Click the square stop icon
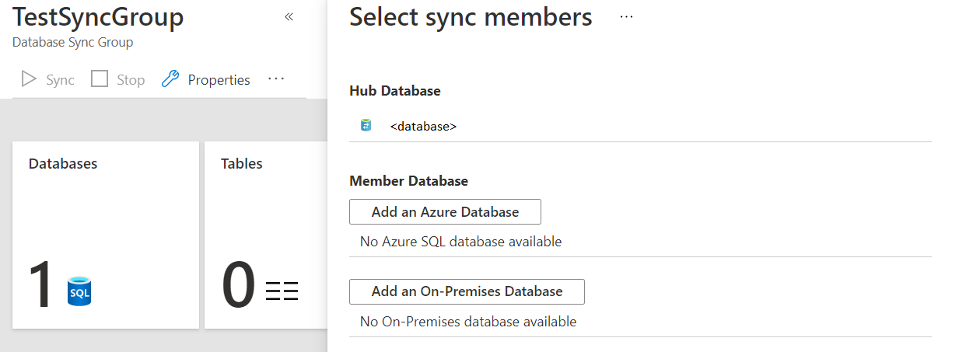Screen dimensions: 980x352 click(100, 79)
